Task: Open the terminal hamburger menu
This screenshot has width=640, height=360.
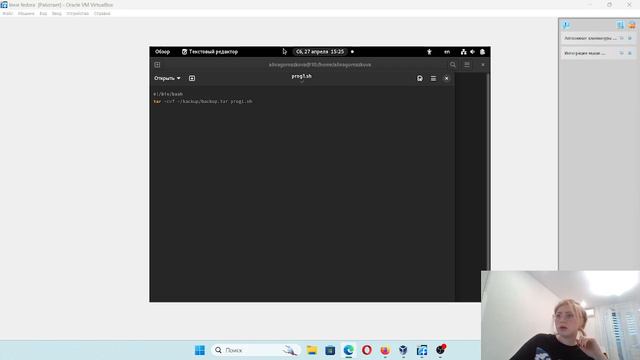Action: point(467,64)
